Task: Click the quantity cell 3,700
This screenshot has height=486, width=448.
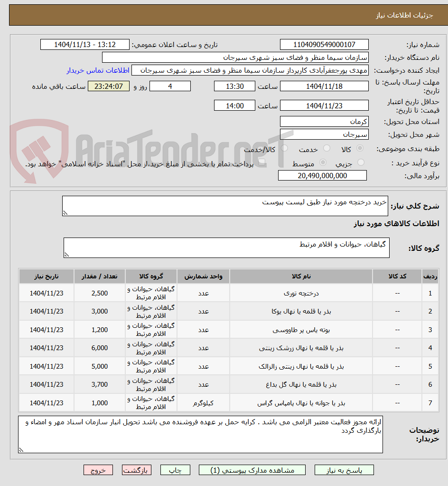Action: pyautogui.click(x=99, y=384)
